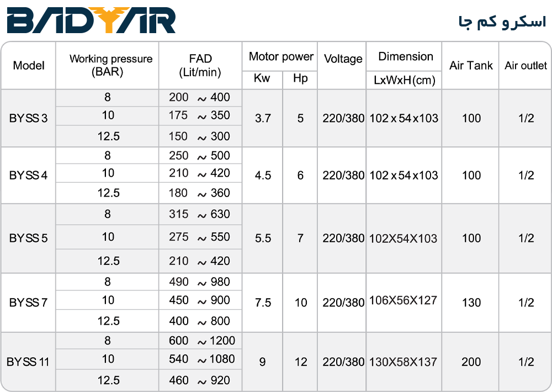Select the Working pressure (BAR) header
The width and height of the screenshot is (552, 392).
coord(110,65)
